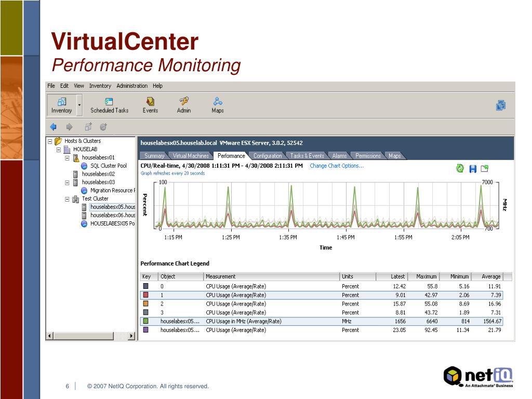Select SQL Cluster Pool resource pool icon
The image size is (532, 399).
84,166
